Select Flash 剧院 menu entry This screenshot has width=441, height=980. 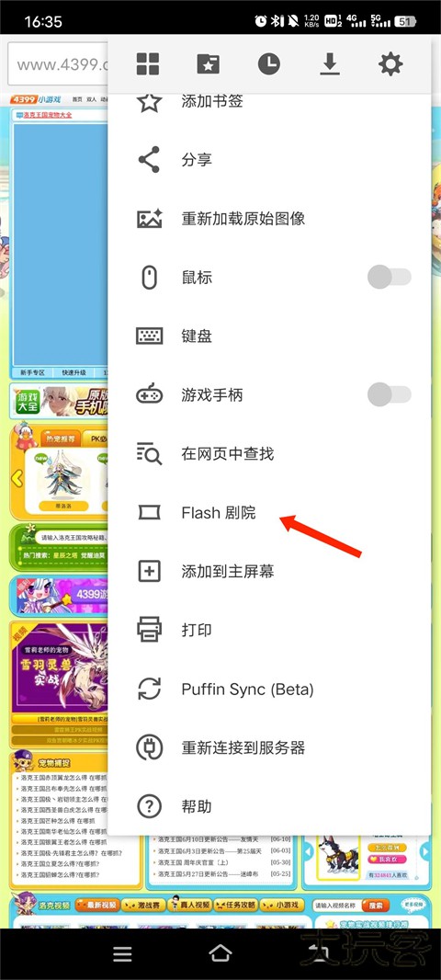tap(269, 512)
